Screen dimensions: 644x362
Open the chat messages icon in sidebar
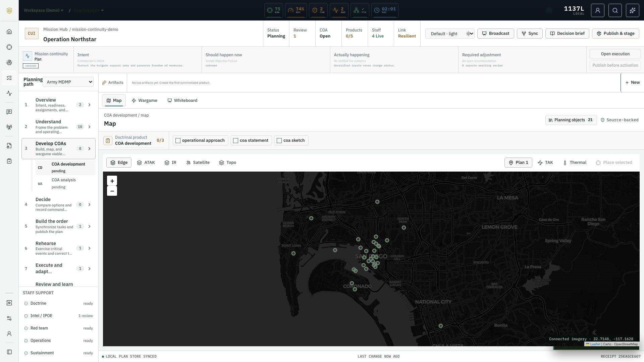pos(9,112)
